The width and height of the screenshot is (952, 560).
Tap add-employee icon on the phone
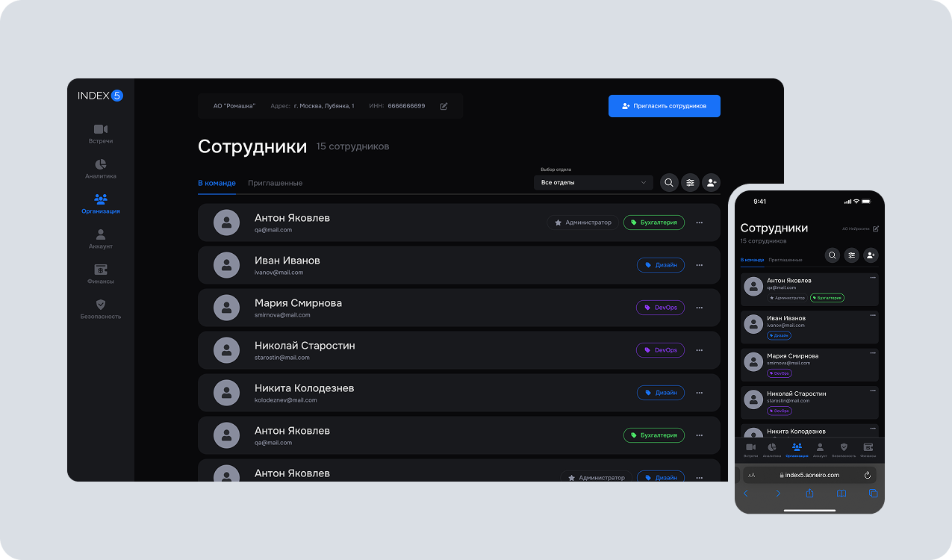point(871,255)
